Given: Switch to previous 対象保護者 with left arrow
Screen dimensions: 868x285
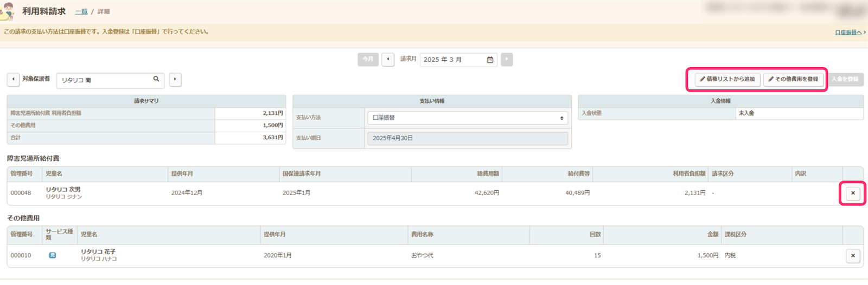Looking at the screenshot, I should pyautogui.click(x=13, y=79).
